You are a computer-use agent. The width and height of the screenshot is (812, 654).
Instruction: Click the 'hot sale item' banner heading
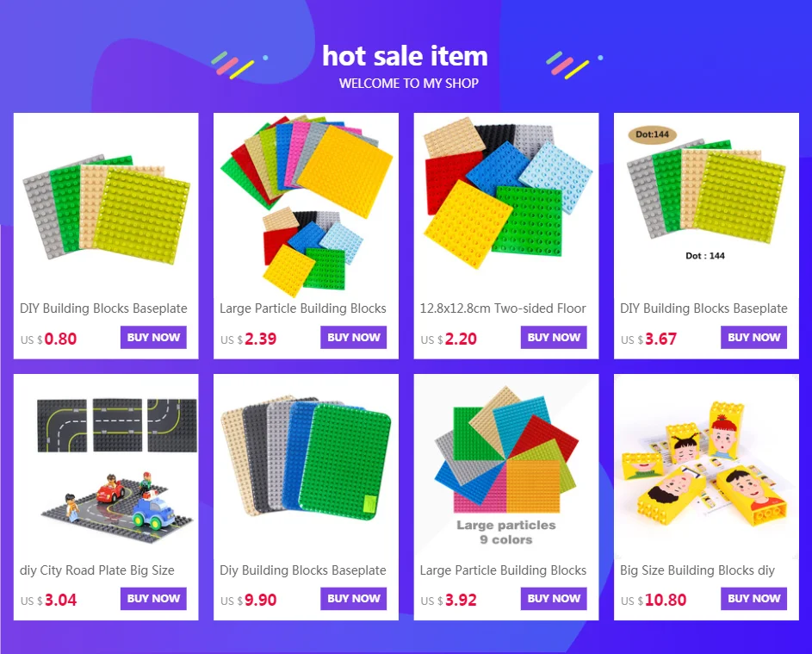(x=405, y=55)
